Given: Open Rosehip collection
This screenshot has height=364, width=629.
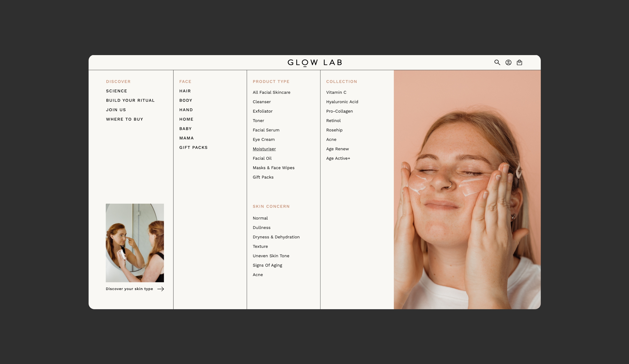Looking at the screenshot, I should tap(334, 130).
